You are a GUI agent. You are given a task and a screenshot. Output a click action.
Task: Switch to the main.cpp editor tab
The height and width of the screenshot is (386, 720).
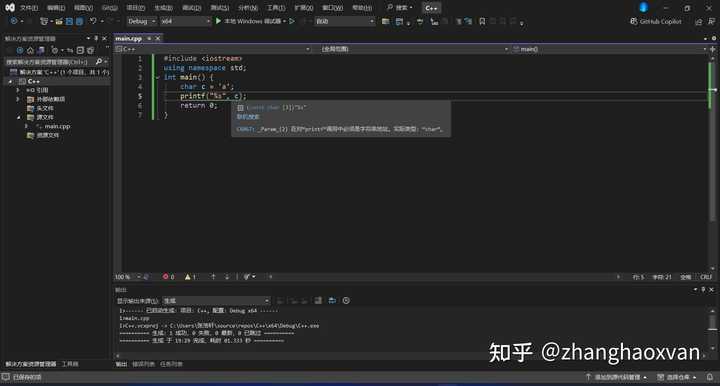(129, 39)
